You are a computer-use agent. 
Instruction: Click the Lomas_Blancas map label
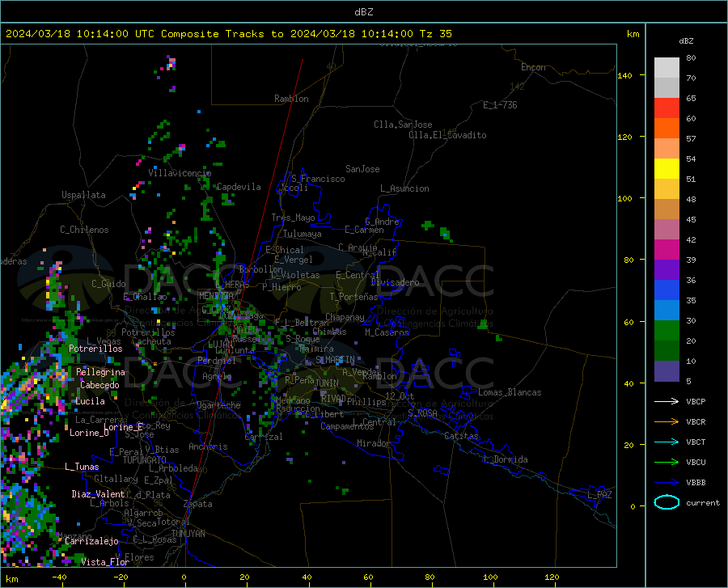point(510,392)
